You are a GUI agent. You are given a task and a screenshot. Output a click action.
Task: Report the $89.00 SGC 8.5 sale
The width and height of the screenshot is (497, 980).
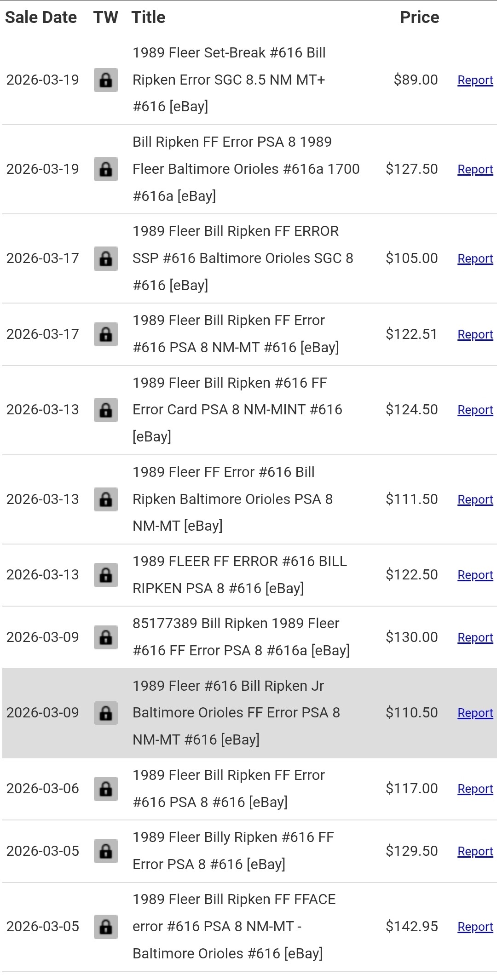point(475,80)
